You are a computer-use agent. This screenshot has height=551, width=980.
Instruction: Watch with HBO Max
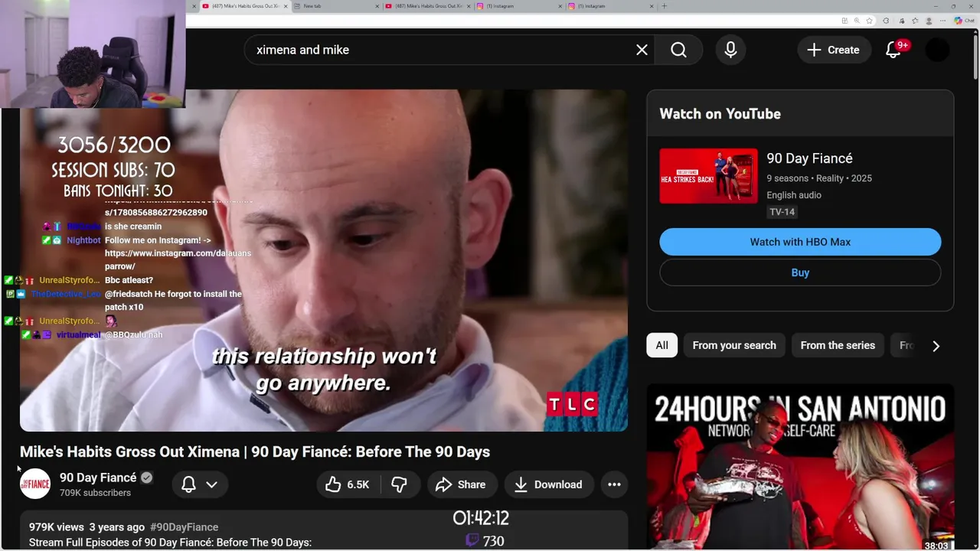click(800, 242)
